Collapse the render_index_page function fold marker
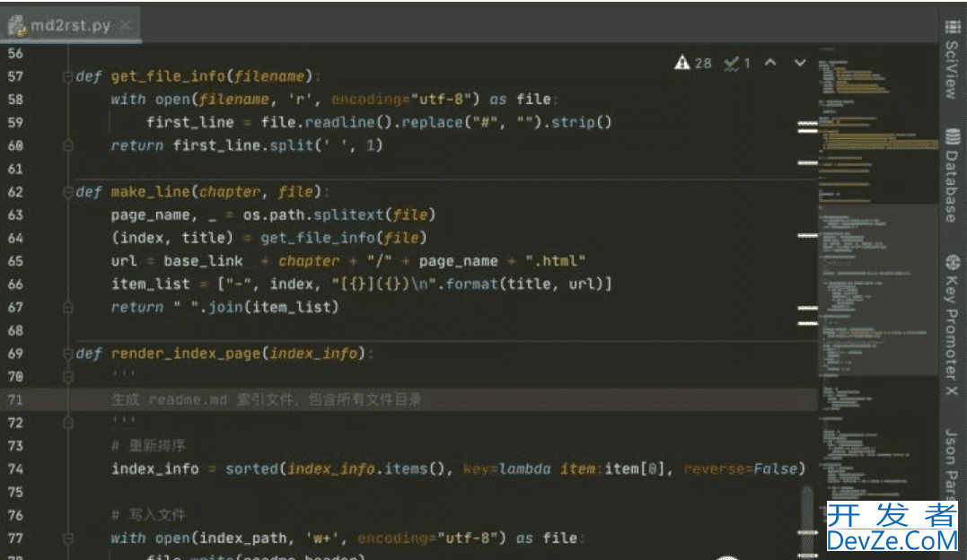 [x=68, y=354]
